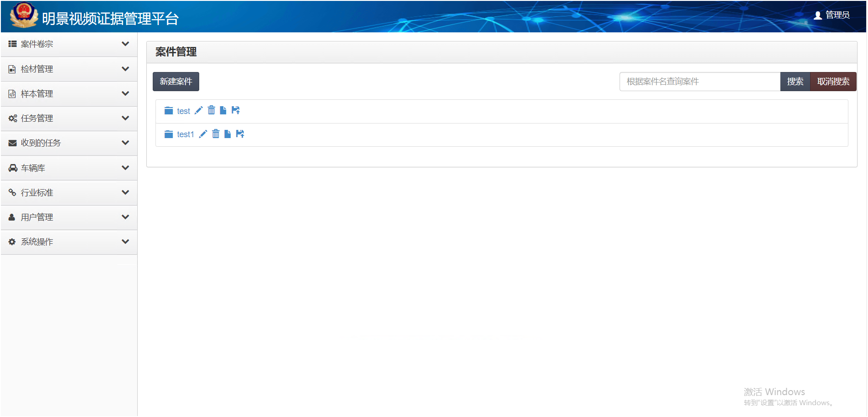Delete the test case via trash icon
Screen dimensions: 868x417
[211, 110]
